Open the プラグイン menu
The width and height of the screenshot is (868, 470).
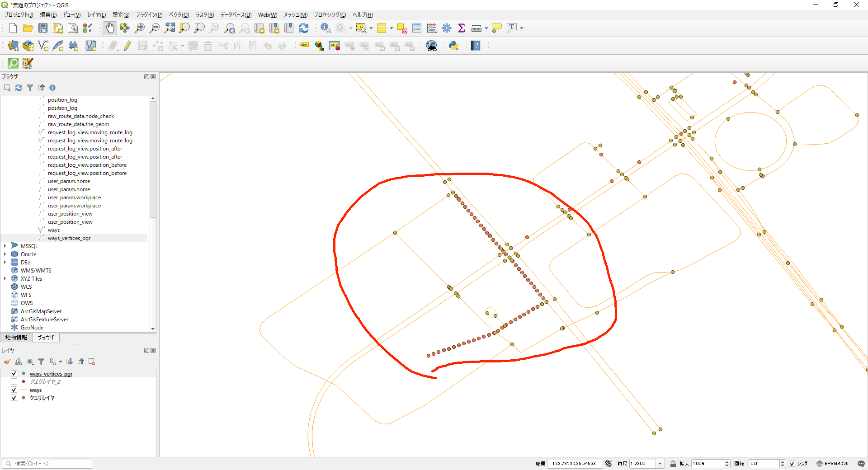pos(149,15)
